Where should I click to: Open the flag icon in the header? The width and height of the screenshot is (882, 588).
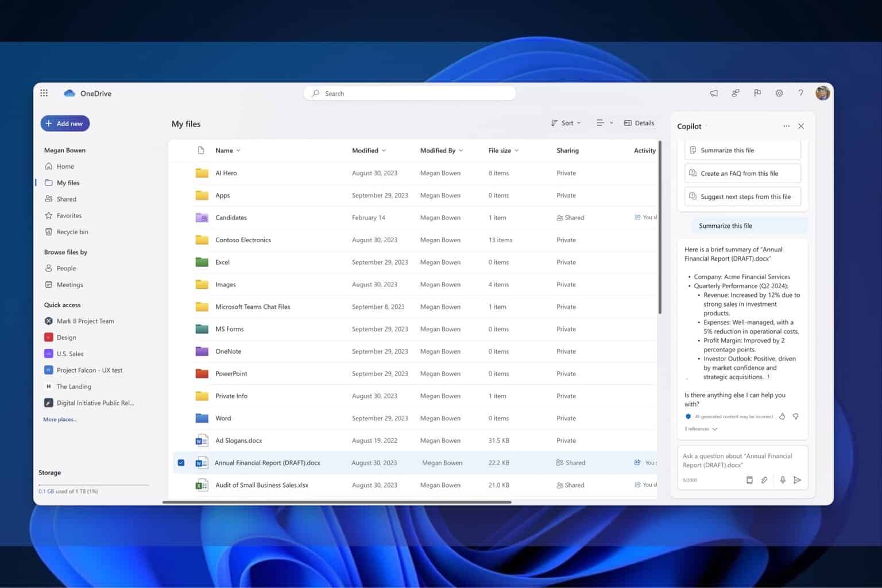[x=757, y=93]
